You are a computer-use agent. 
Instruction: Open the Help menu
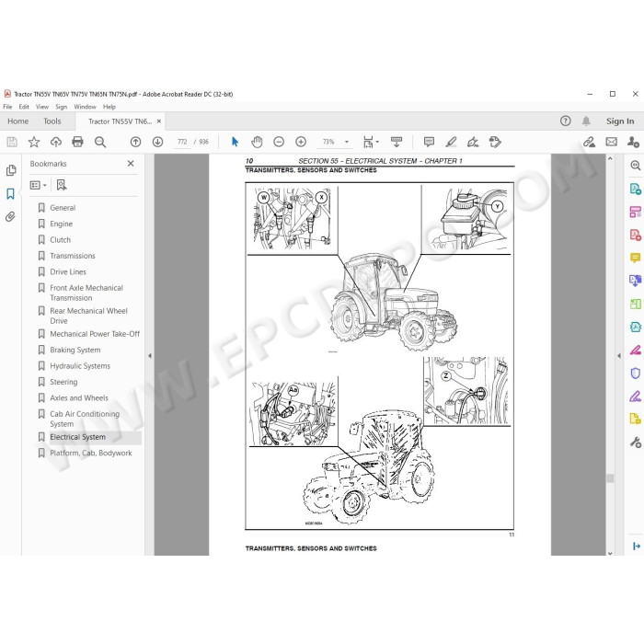[109, 107]
